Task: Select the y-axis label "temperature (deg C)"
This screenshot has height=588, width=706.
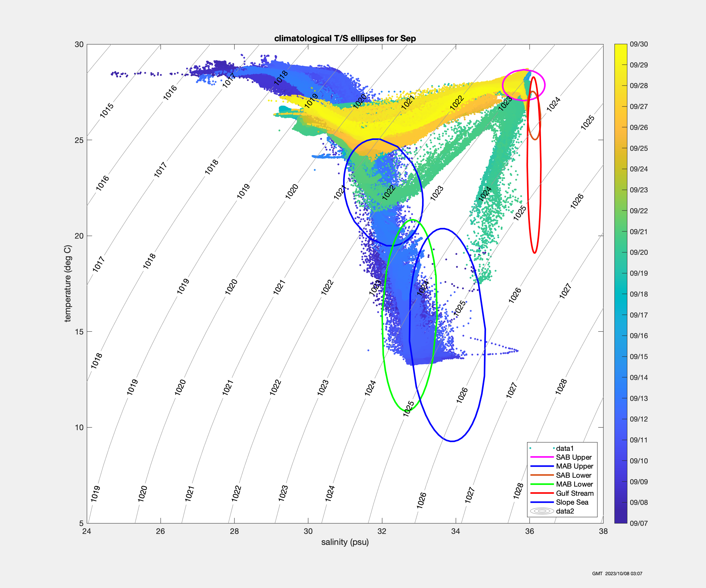Action: coord(67,284)
